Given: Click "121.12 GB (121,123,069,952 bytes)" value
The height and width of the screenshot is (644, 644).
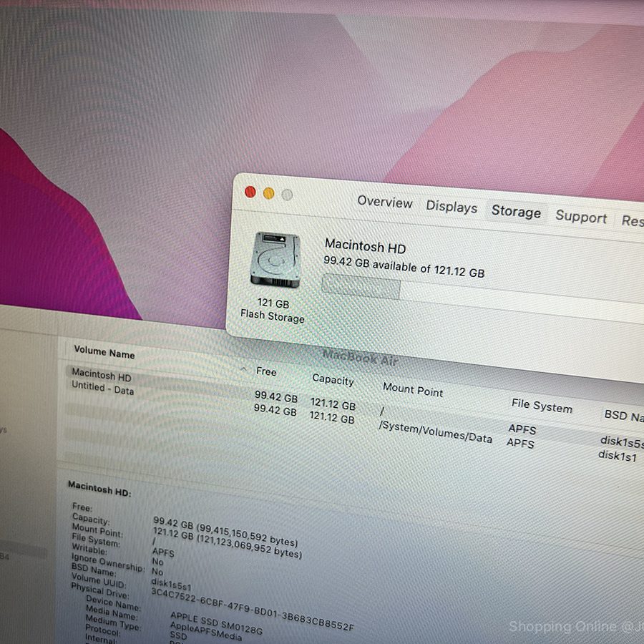Looking at the screenshot, I should tap(227, 543).
